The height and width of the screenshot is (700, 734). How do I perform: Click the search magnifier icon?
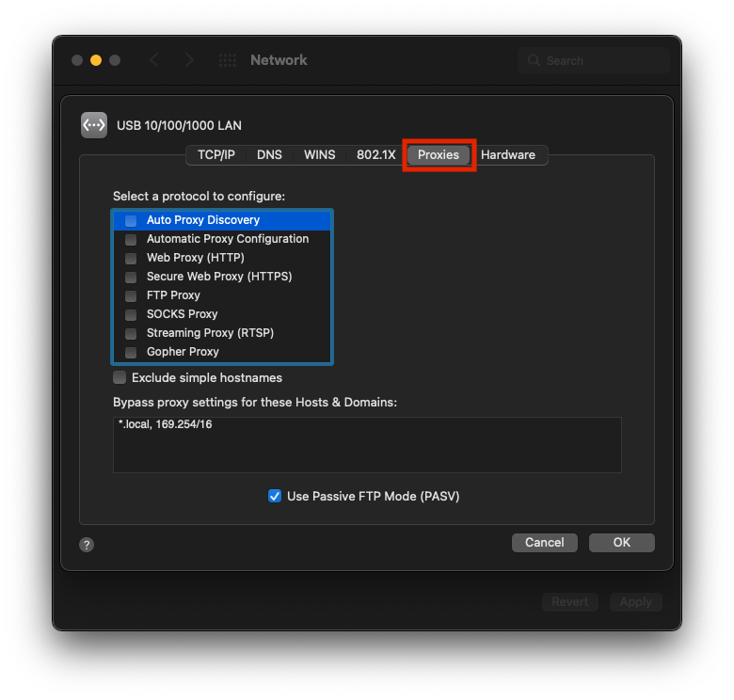(x=535, y=60)
